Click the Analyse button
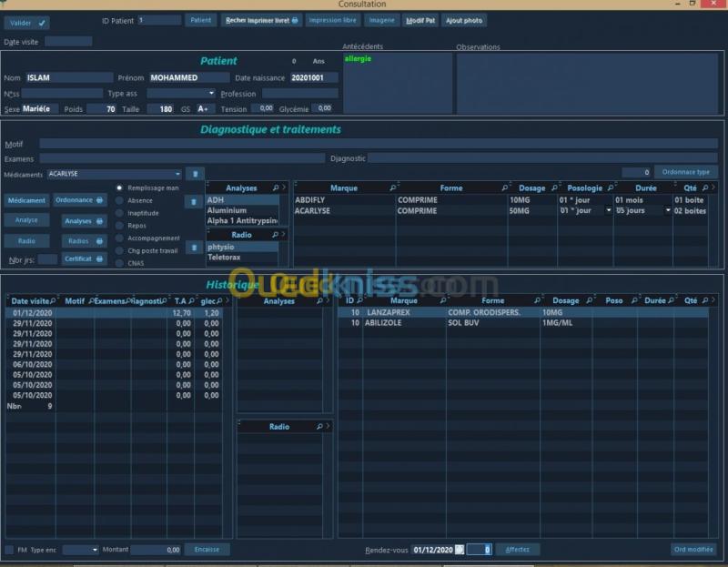 tap(26, 220)
